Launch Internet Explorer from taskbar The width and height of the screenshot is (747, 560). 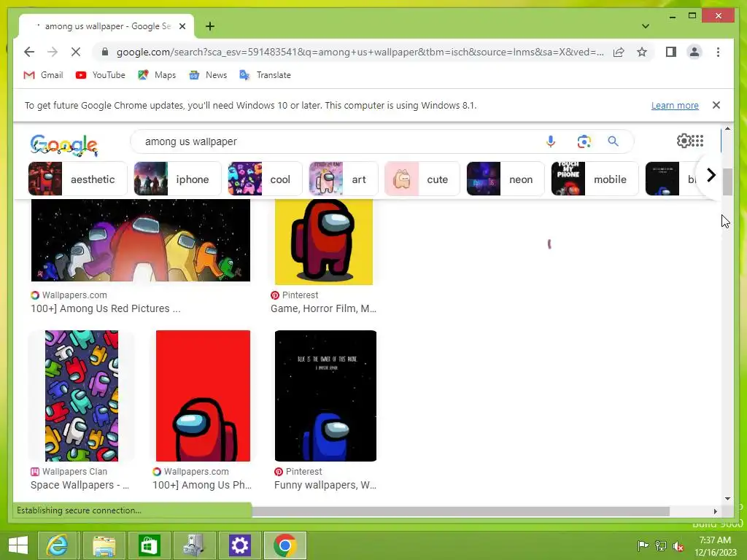pyautogui.click(x=57, y=545)
